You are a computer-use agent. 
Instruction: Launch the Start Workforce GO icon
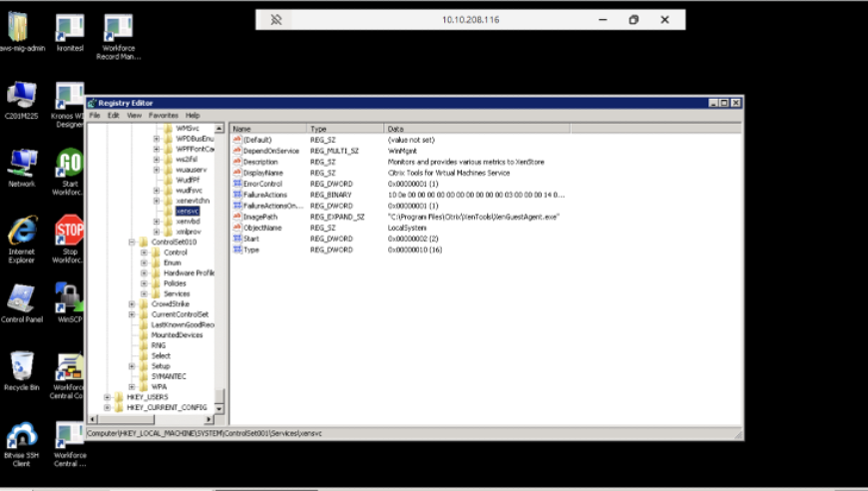(x=70, y=164)
